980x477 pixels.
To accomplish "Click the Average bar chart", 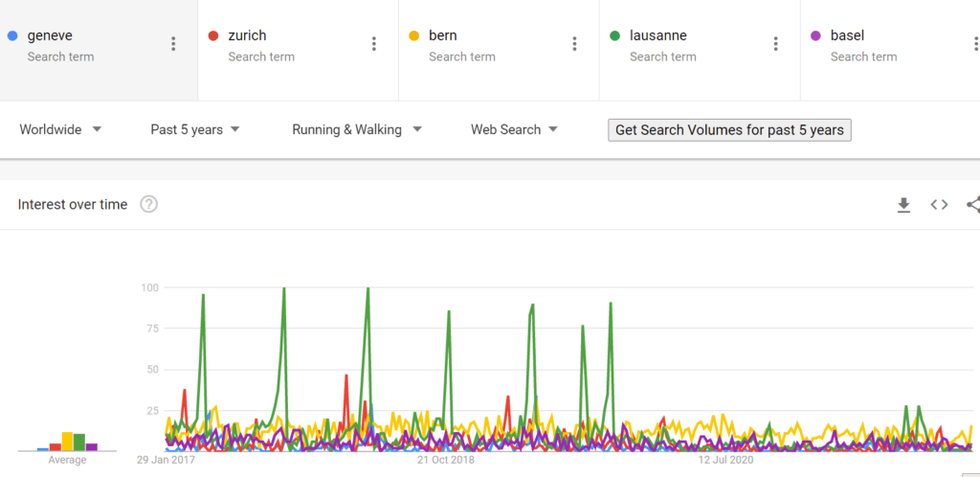I will tap(67, 441).
